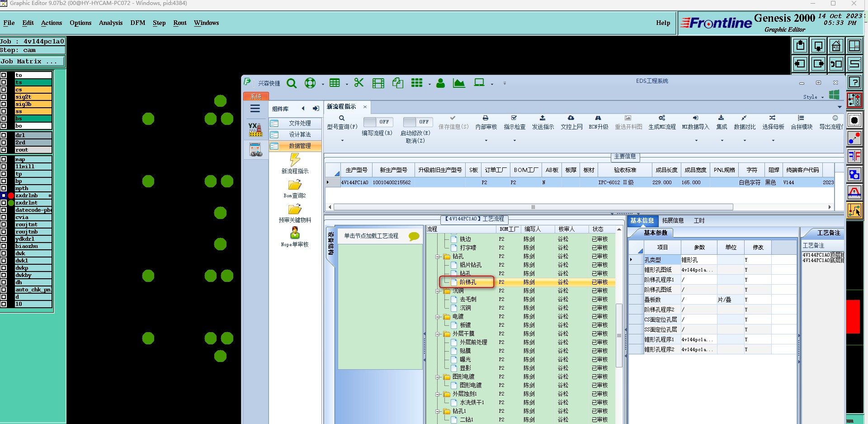Click the green laptop icon
Viewport: 868px width, 424px height.
click(x=479, y=83)
